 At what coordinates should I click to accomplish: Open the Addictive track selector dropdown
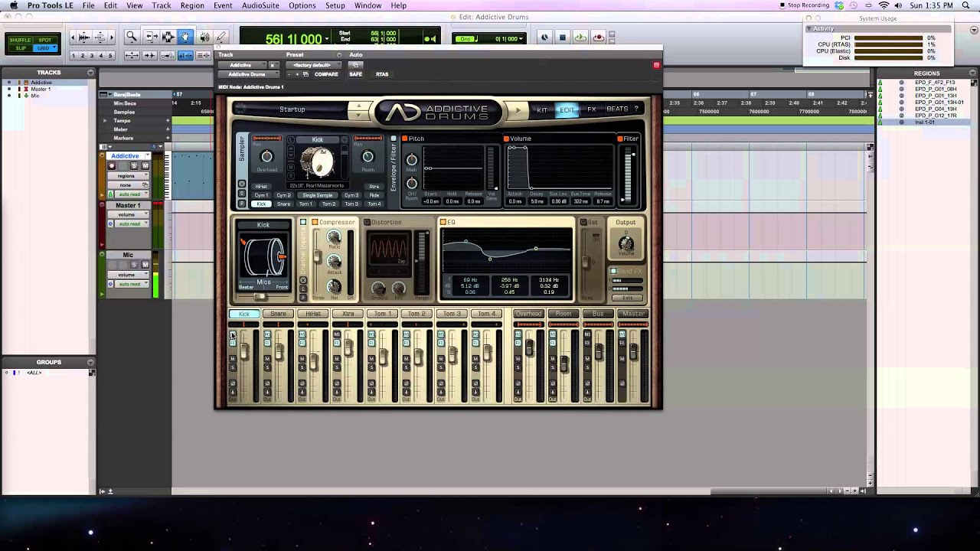pyautogui.click(x=242, y=65)
